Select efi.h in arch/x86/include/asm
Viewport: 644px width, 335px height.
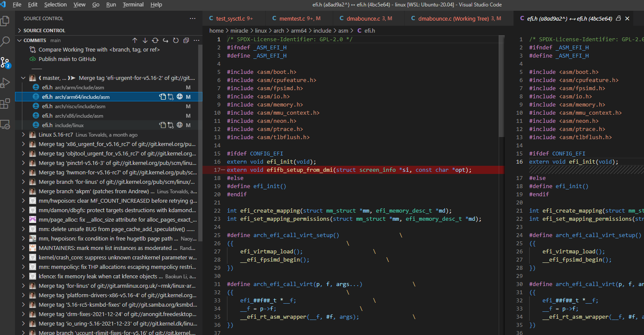(109, 116)
